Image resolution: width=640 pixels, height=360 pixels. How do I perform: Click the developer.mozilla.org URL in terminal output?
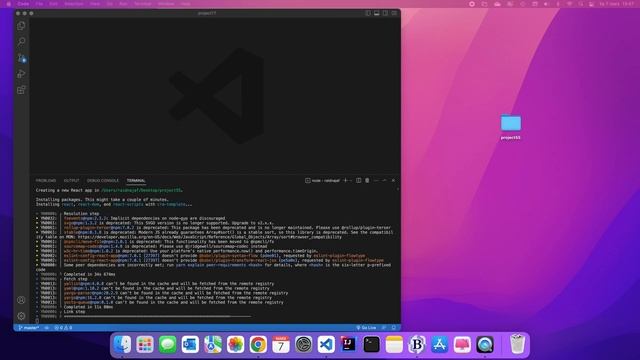pyautogui.click(x=210, y=237)
